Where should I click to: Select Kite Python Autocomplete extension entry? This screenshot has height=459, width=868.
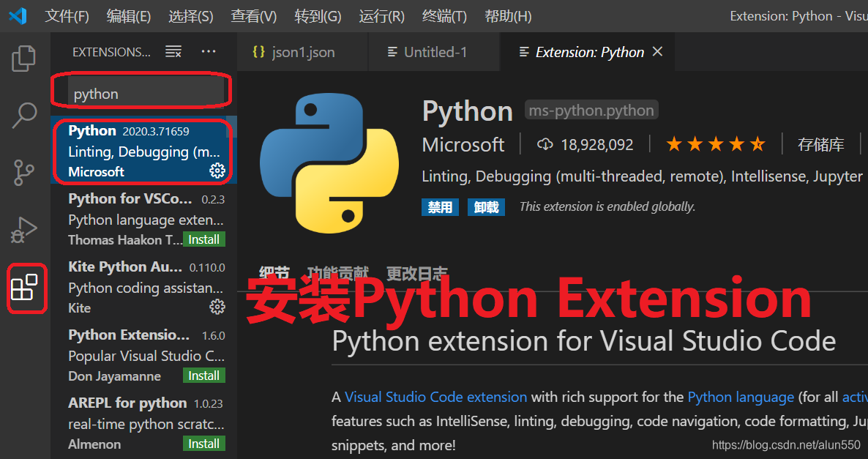click(143, 288)
